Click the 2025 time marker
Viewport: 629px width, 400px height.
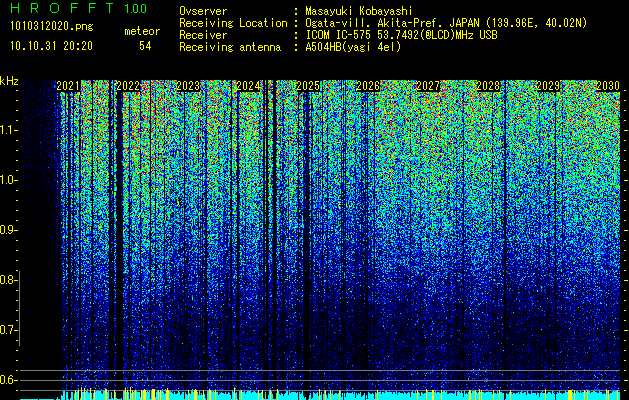click(x=308, y=86)
